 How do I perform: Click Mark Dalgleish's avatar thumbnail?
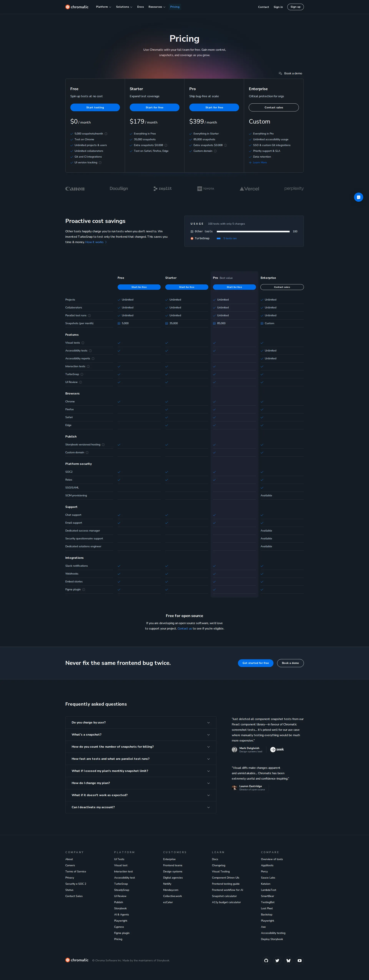234,749
